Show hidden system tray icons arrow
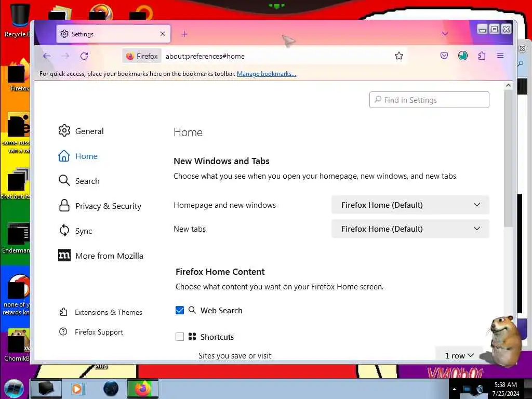 [454, 389]
